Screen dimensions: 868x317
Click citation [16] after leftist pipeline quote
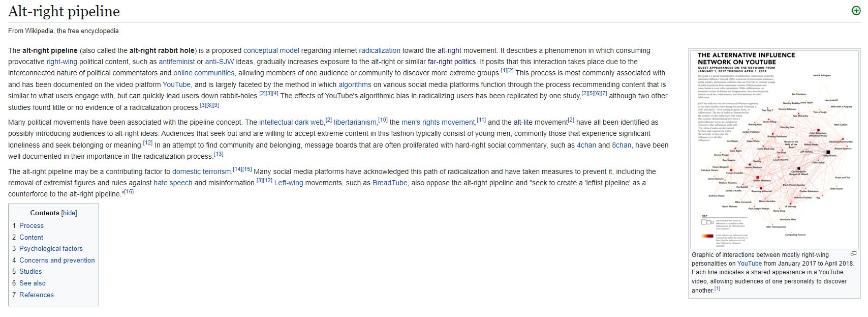pos(129,192)
